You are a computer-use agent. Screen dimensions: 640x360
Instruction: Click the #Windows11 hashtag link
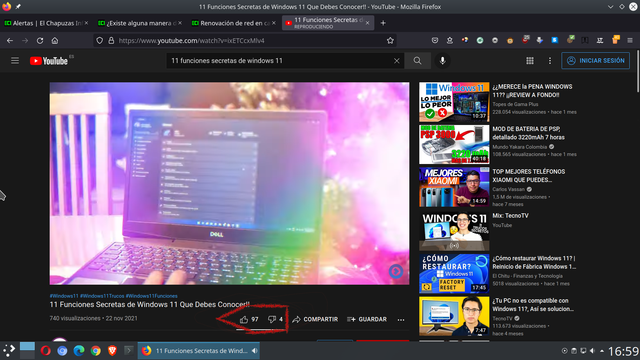click(x=64, y=296)
